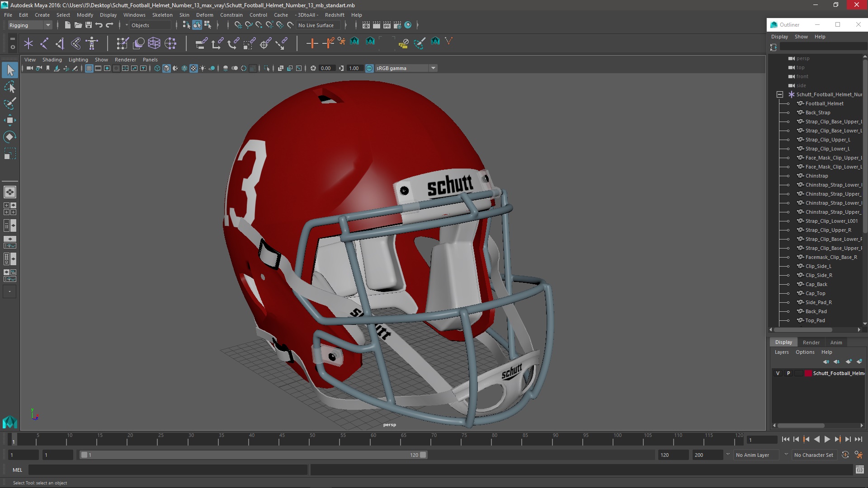Viewport: 868px width, 488px height.
Task: Activate the Lasso select tool
Action: coord(10,87)
